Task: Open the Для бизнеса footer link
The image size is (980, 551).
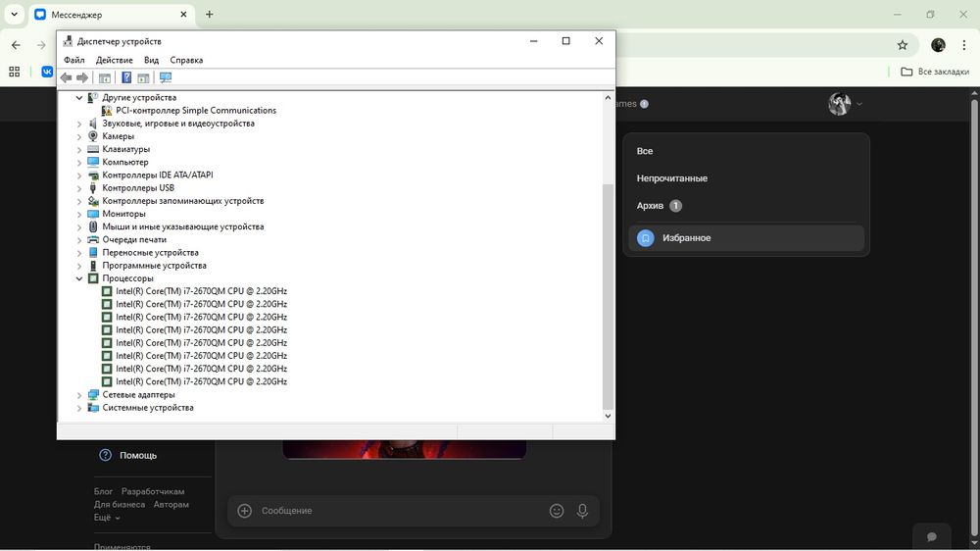Action: [x=120, y=504]
